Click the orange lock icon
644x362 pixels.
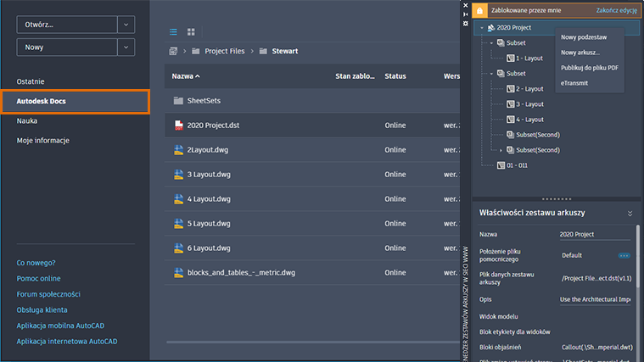[x=479, y=10]
